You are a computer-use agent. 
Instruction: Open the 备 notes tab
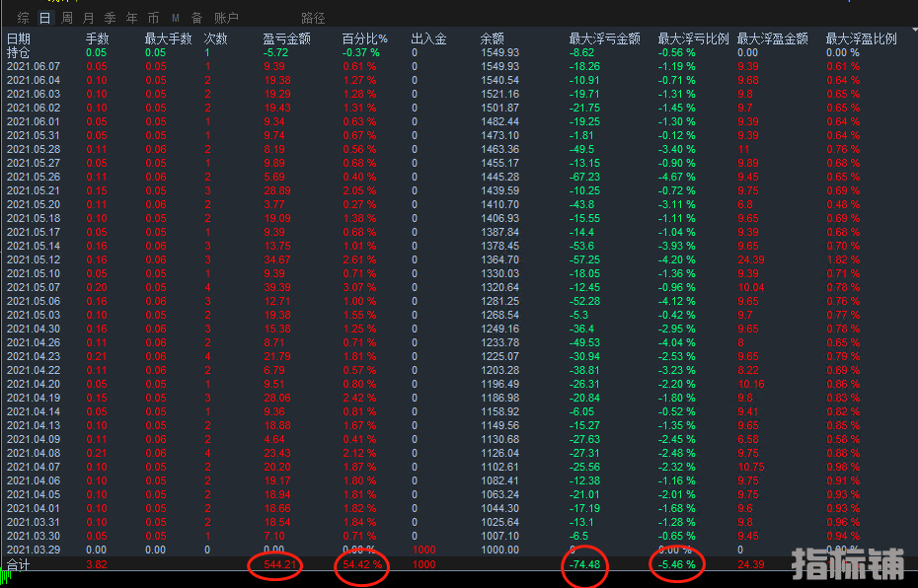(196, 18)
